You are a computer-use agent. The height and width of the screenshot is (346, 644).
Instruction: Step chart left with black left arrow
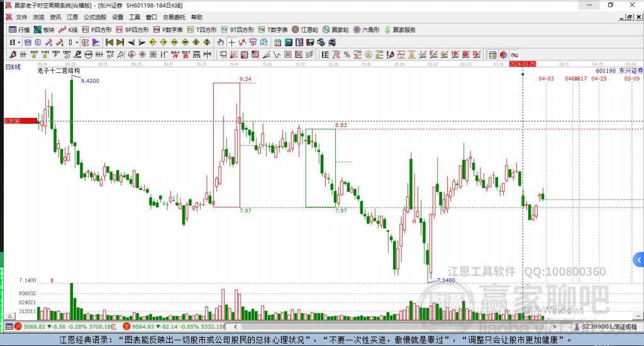(x=131, y=42)
